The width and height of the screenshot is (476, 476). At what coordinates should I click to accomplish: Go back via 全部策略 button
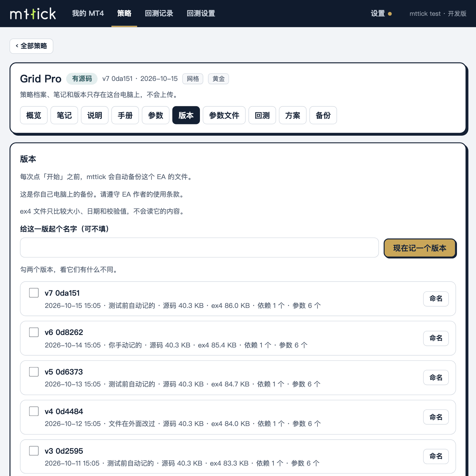pos(31,46)
